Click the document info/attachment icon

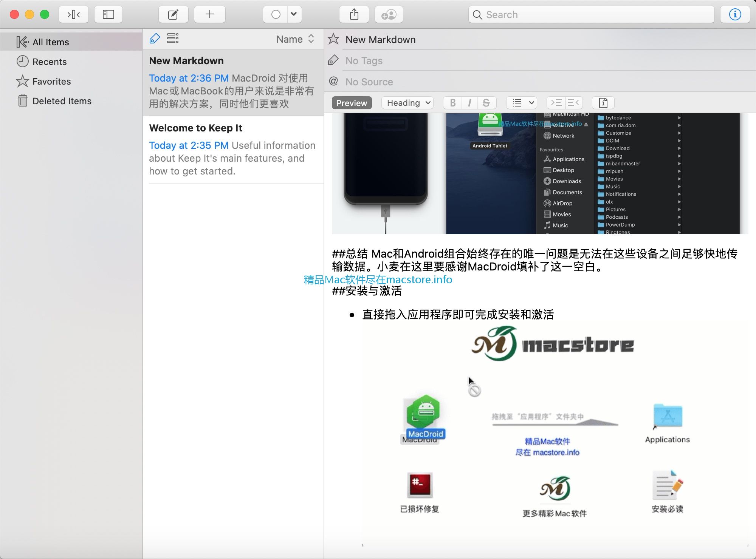pos(603,103)
